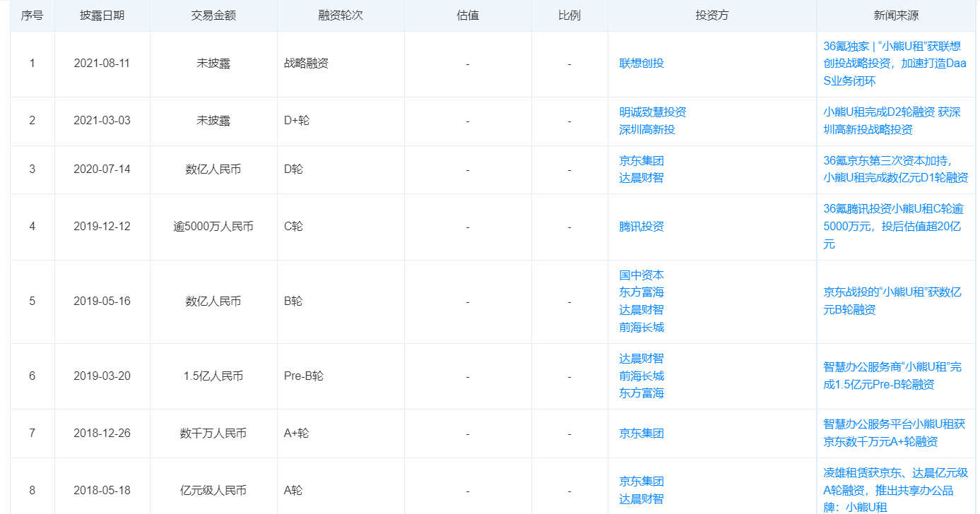
Task: Open news 京东战投的小熊U租获数亿元B轮融资
Action: (892, 301)
